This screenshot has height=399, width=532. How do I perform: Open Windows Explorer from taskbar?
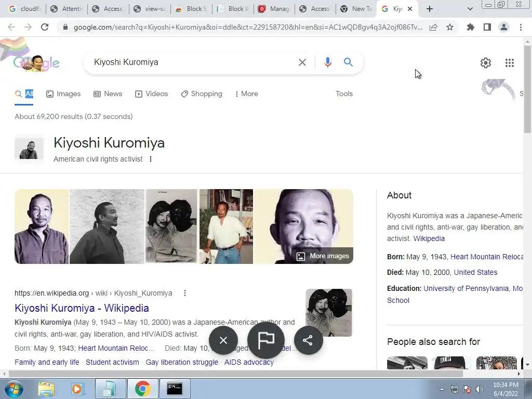46,389
